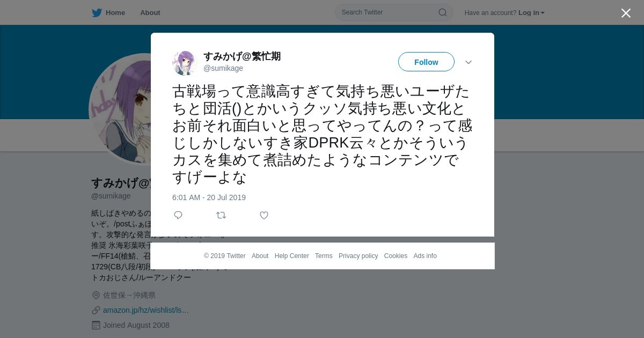
Task: Open the tweet timestamp 6:01 AM link
Action: pos(209,197)
